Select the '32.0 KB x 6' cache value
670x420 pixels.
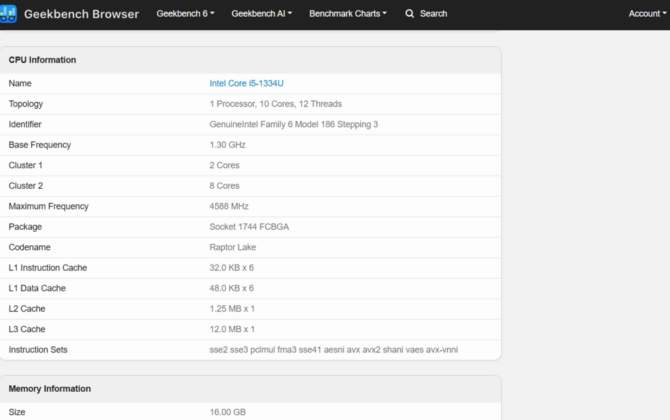(232, 268)
